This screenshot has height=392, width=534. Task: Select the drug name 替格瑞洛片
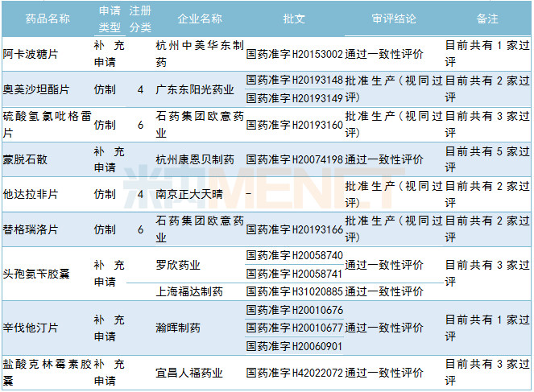(x=31, y=229)
